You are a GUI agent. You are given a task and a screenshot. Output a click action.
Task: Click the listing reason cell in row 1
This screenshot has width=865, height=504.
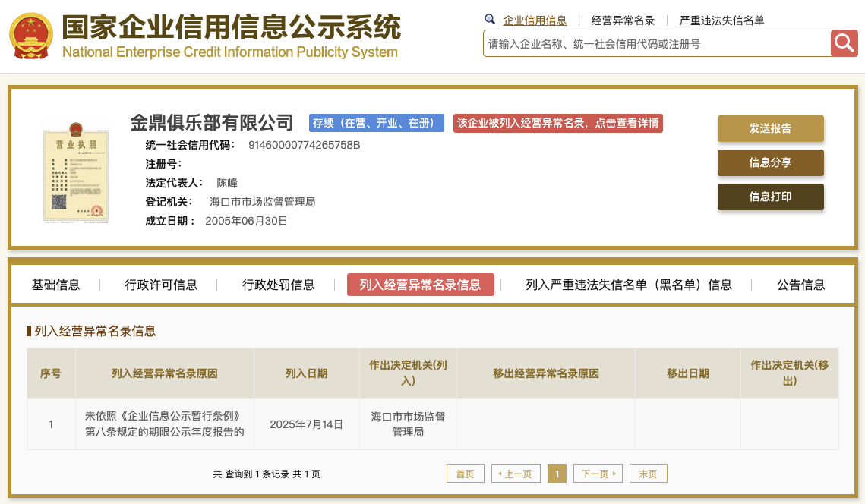tap(164, 424)
